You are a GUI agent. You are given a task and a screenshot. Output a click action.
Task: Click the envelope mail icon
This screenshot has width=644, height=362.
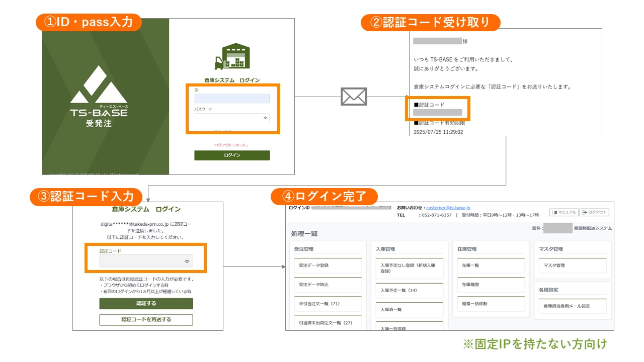pos(354,97)
